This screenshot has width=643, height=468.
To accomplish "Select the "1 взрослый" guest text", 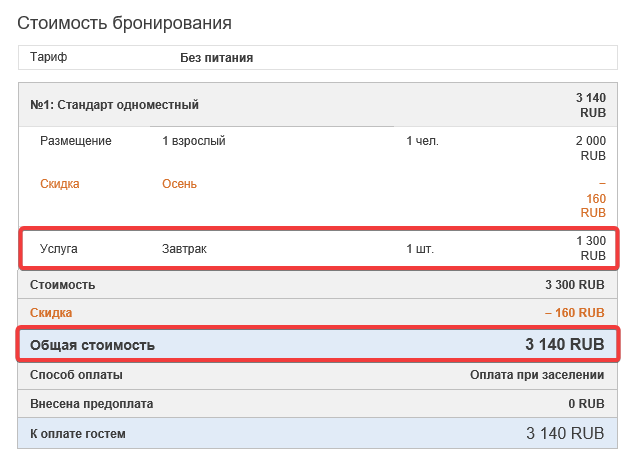I will click(x=194, y=141).
